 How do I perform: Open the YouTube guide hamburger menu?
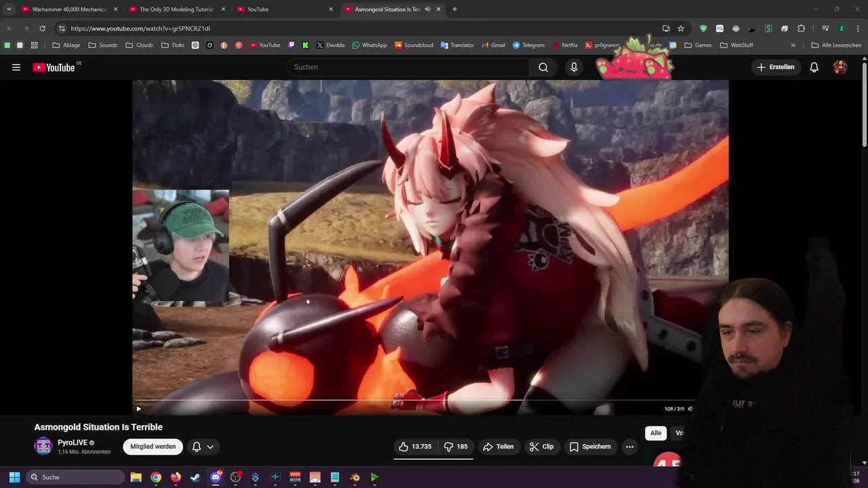tap(16, 67)
